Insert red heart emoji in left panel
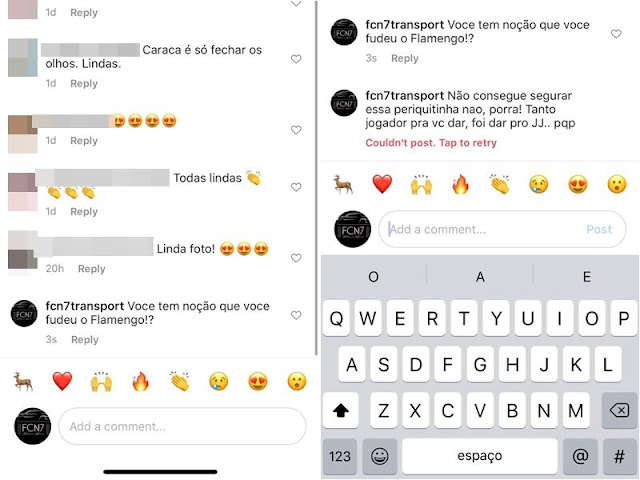This screenshot has height=480, width=640. (62, 381)
